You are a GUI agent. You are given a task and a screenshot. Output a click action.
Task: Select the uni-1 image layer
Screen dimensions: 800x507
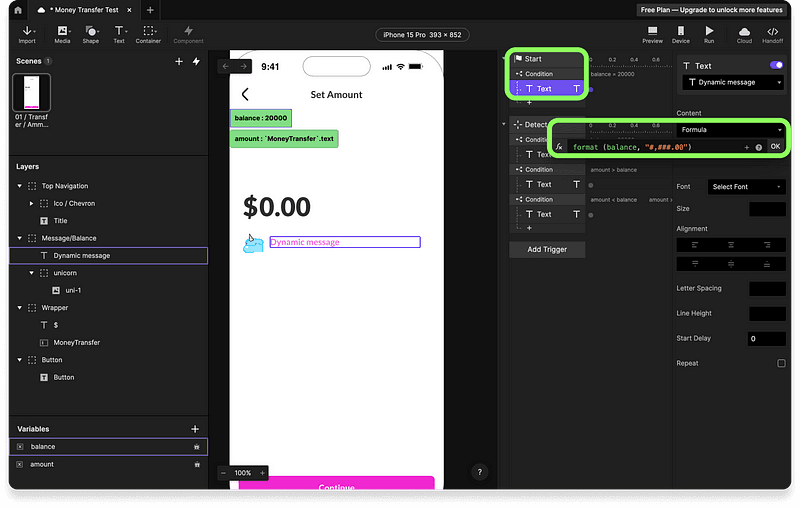(x=108, y=290)
